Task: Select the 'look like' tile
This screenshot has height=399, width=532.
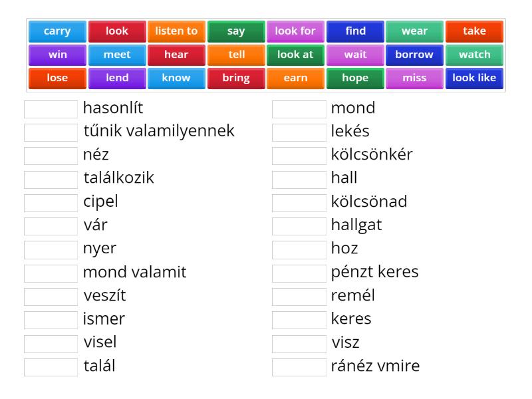Action: (474, 78)
